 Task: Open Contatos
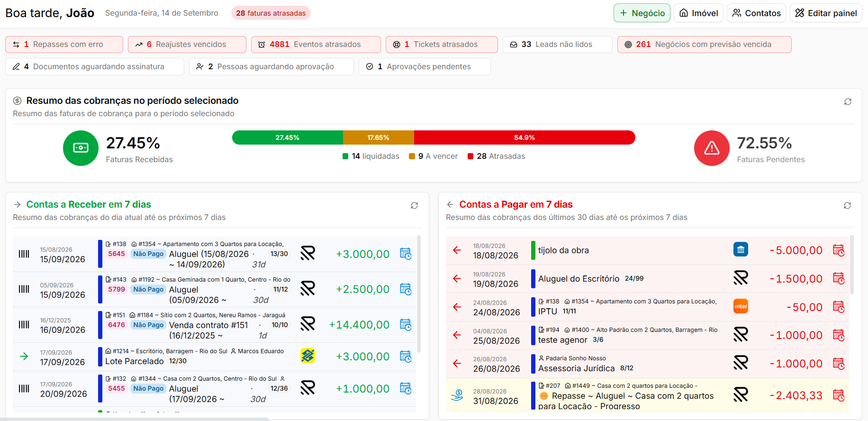[x=756, y=13]
